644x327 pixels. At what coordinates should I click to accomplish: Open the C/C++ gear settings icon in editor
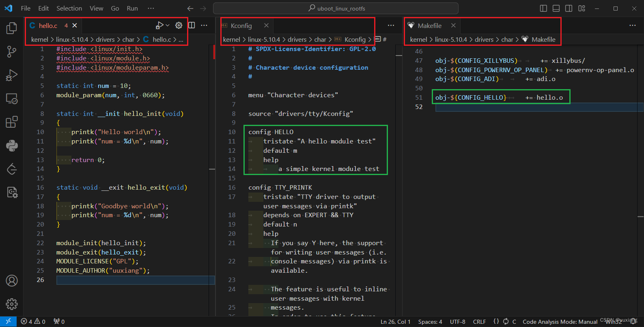179,26
